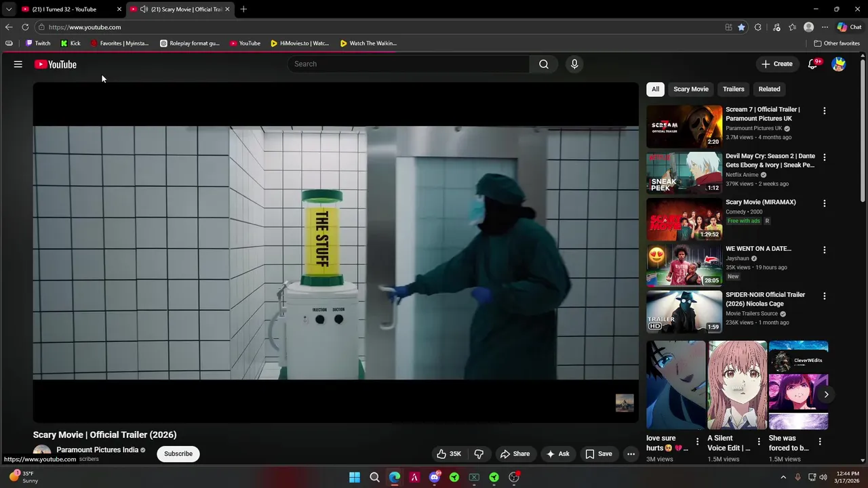Open Devil May Cry Season 2 thumbnail
The width and height of the screenshot is (868, 488).
pyautogui.click(x=684, y=173)
